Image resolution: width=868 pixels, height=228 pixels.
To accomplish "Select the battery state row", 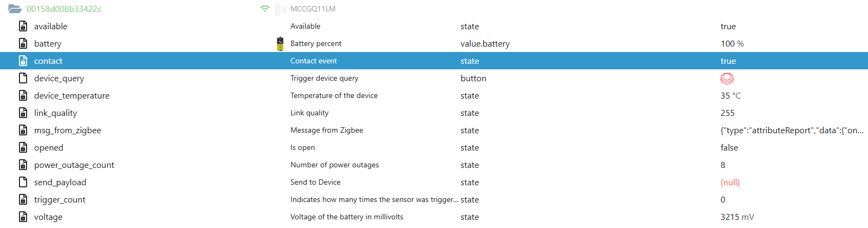I will (48, 44).
